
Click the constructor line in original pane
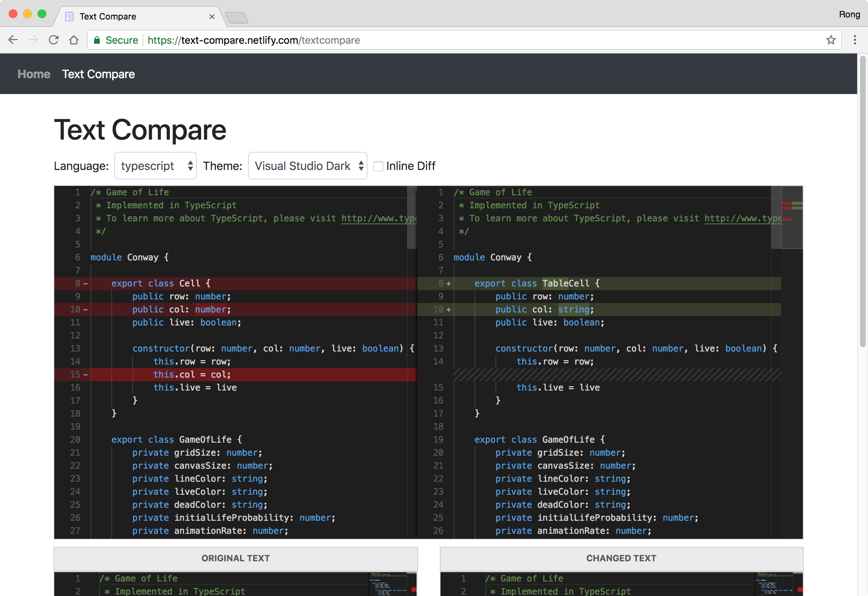point(273,348)
